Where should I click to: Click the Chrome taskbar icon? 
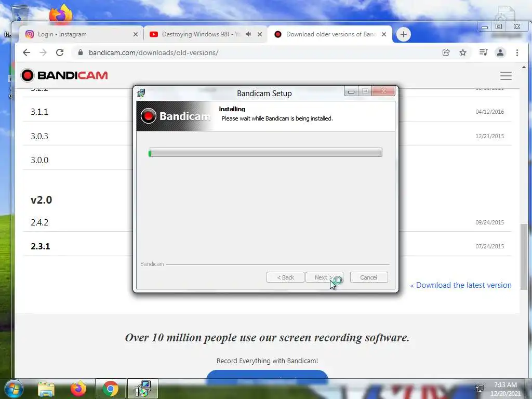coord(111,389)
